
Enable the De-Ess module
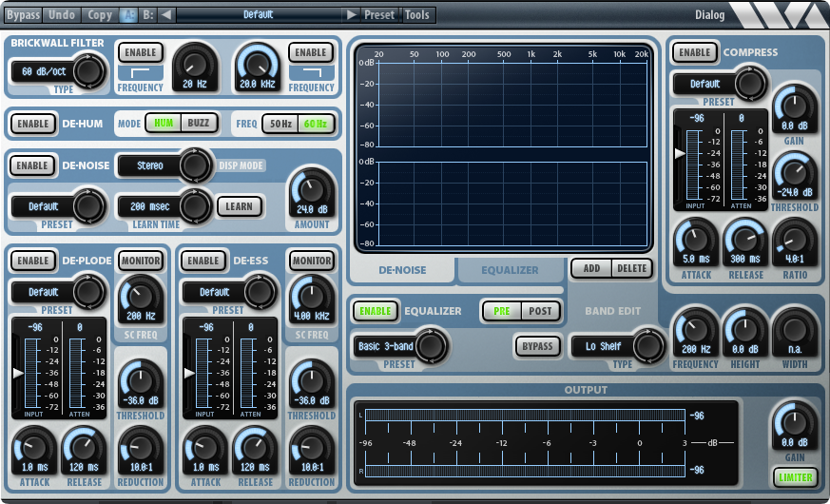point(203,261)
